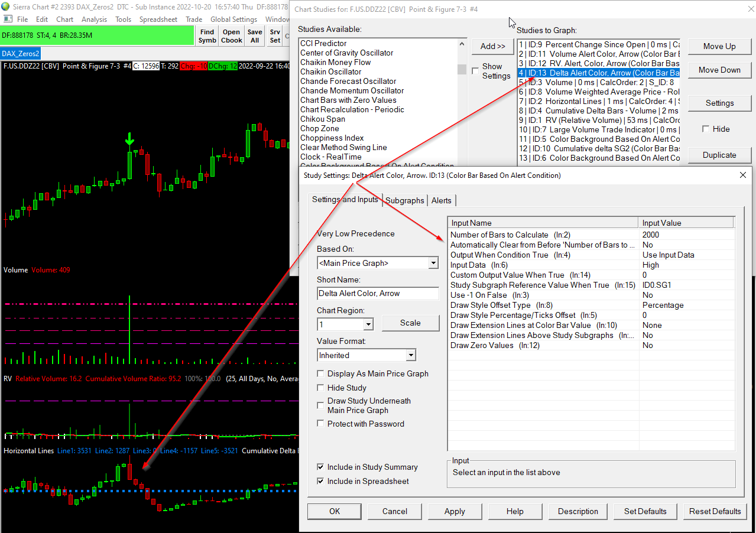Click the Srv Set toolbar button
The width and height of the screenshot is (756, 533).
click(x=275, y=36)
